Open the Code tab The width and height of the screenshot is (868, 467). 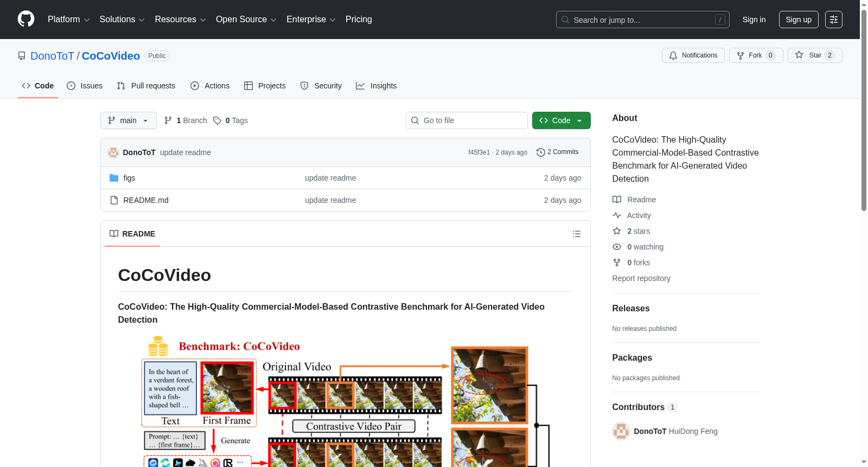38,86
